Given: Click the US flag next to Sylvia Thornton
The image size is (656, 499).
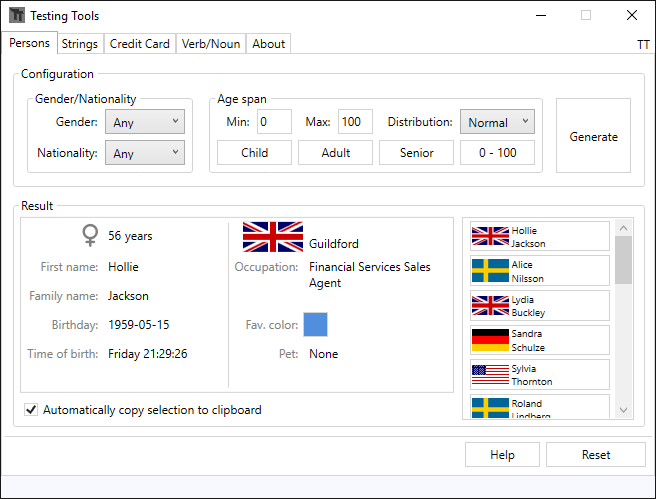Looking at the screenshot, I should [490, 375].
